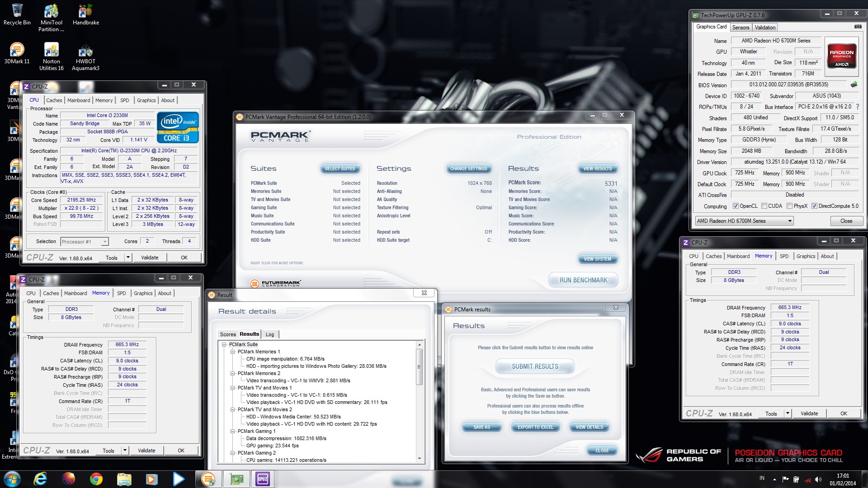Viewport: 868px width, 488px height.
Task: Open the Scores tab in Result details
Action: coord(228,334)
